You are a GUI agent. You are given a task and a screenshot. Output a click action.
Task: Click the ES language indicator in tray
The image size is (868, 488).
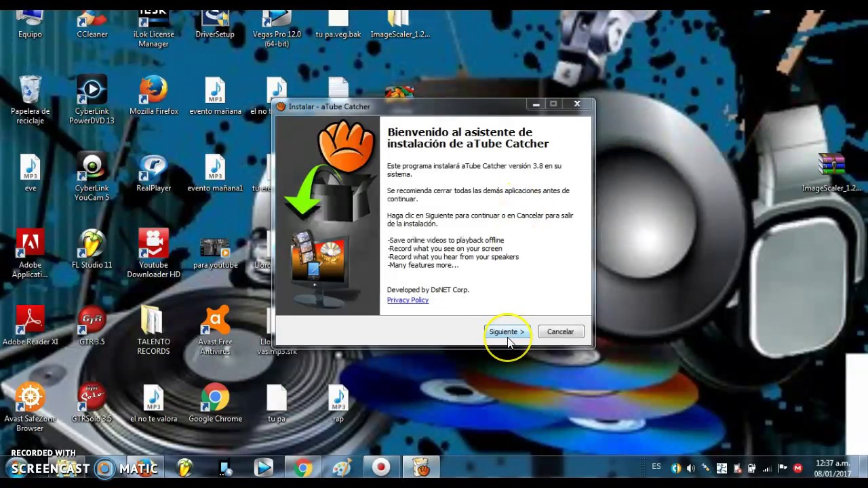(x=656, y=467)
